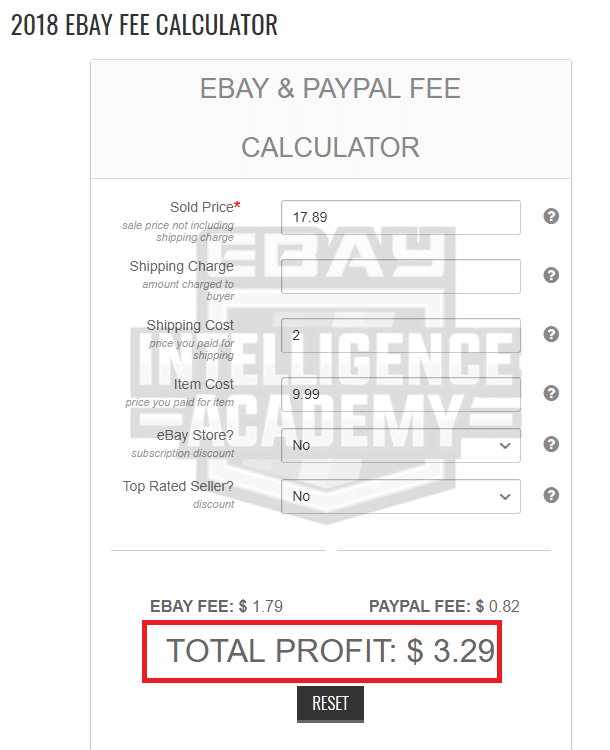This screenshot has height=750, width=610.
Task: Click the empty Shipping Charge input field
Action: [401, 276]
